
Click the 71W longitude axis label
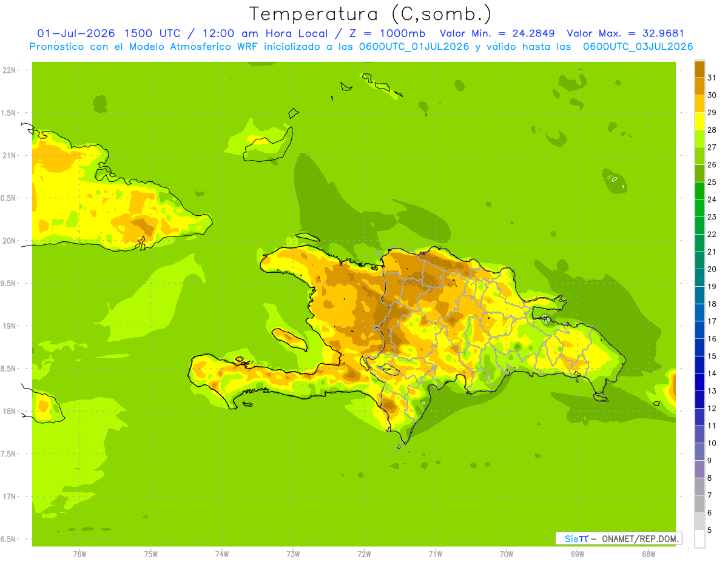point(435,554)
